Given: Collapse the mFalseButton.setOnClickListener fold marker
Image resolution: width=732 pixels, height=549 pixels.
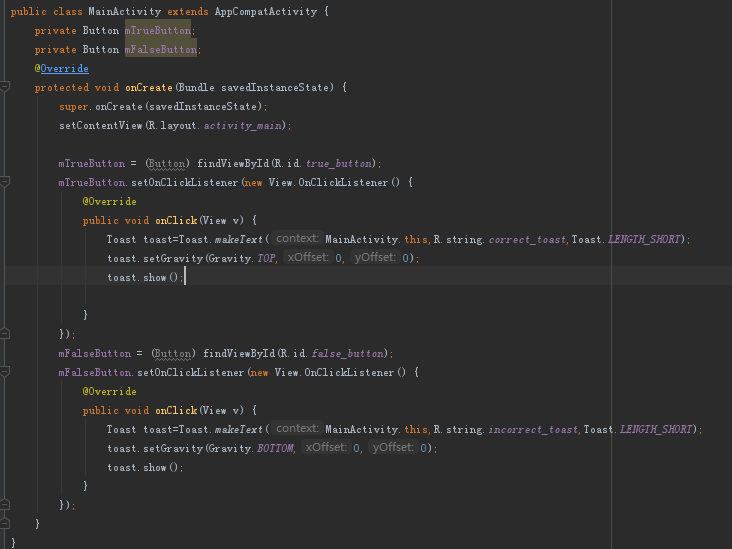Looking at the screenshot, I should tap(5, 372).
